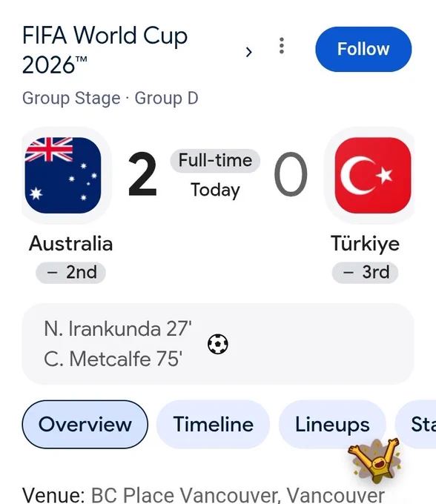Click the Full-time status pill
Viewport: 436px width, 504px height.
tap(215, 160)
